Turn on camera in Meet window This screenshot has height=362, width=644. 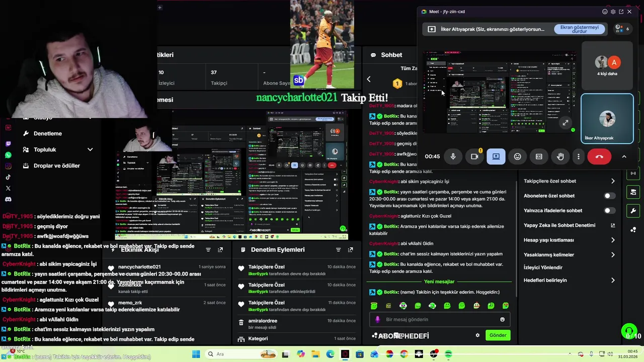(474, 156)
